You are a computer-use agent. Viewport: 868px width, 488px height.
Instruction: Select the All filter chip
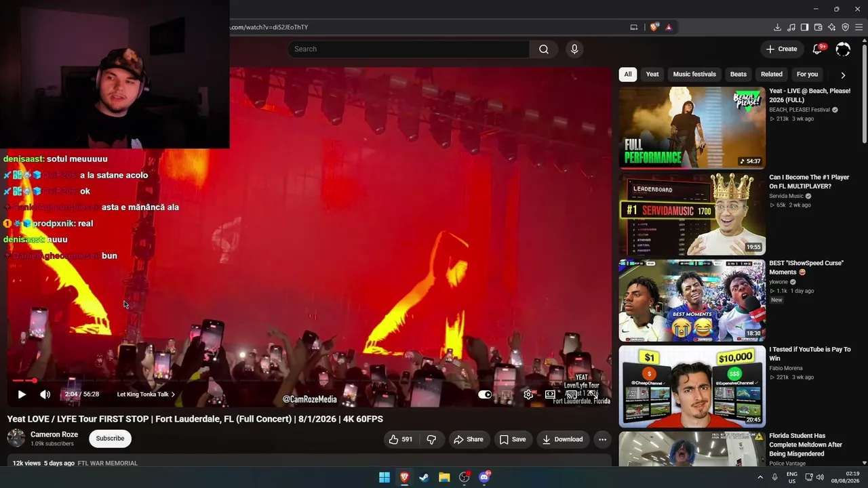pos(628,75)
